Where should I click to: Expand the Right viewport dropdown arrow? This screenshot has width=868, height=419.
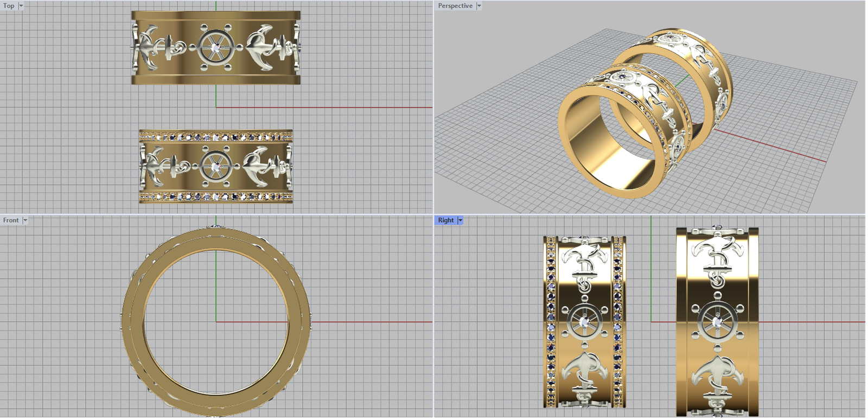460,220
